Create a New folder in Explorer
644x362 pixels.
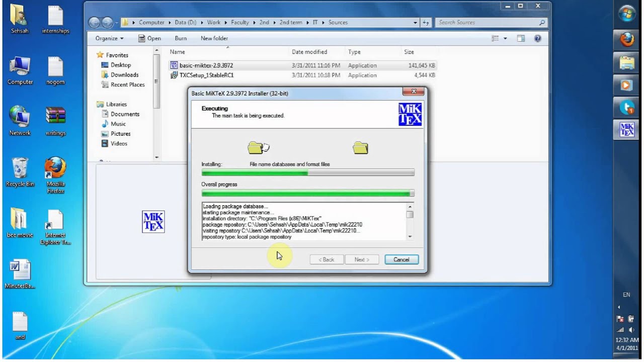[214, 38]
